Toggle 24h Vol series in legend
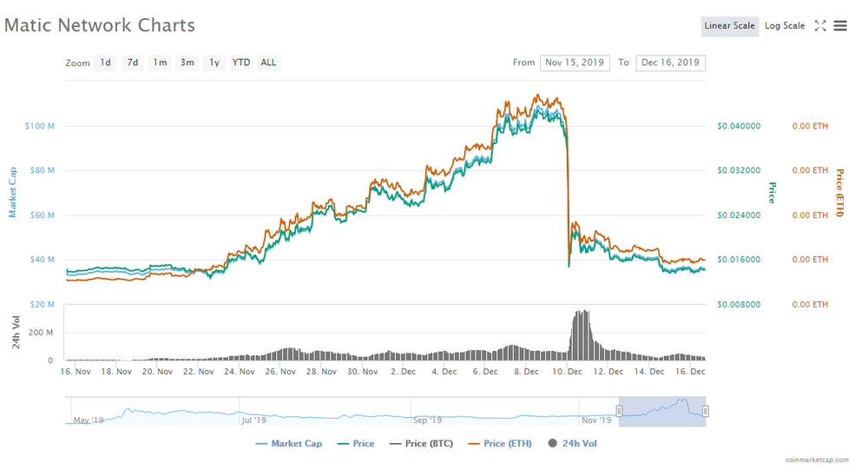 click(x=572, y=443)
